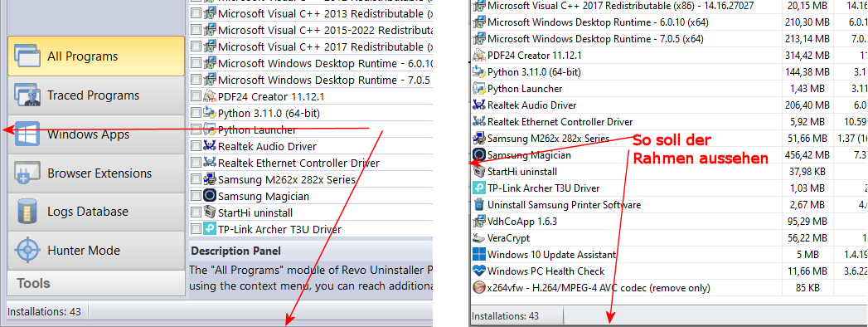Tick the PDF24 Creator 11.12.1 checkbox
The height and width of the screenshot is (327, 868).
[x=196, y=96]
